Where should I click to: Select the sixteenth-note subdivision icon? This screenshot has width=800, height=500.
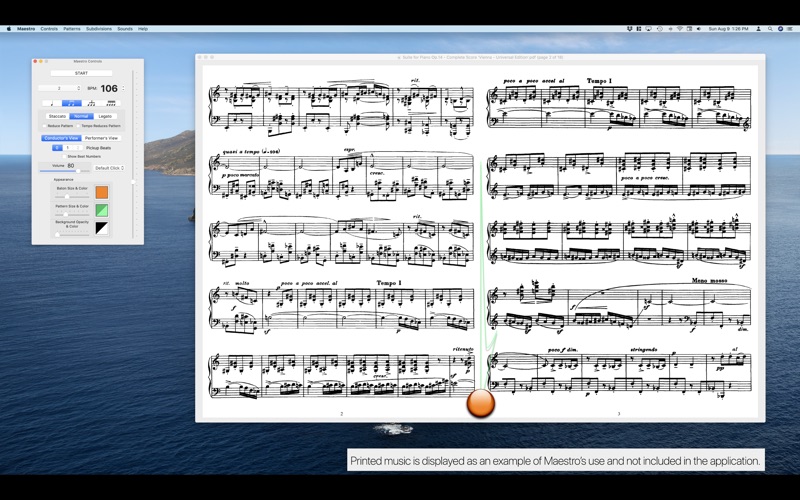111,103
